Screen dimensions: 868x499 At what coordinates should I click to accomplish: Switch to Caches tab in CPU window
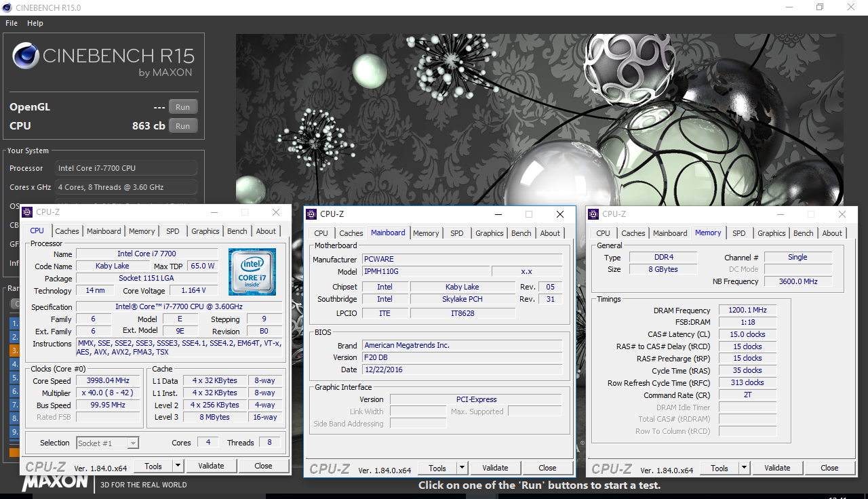(x=67, y=231)
